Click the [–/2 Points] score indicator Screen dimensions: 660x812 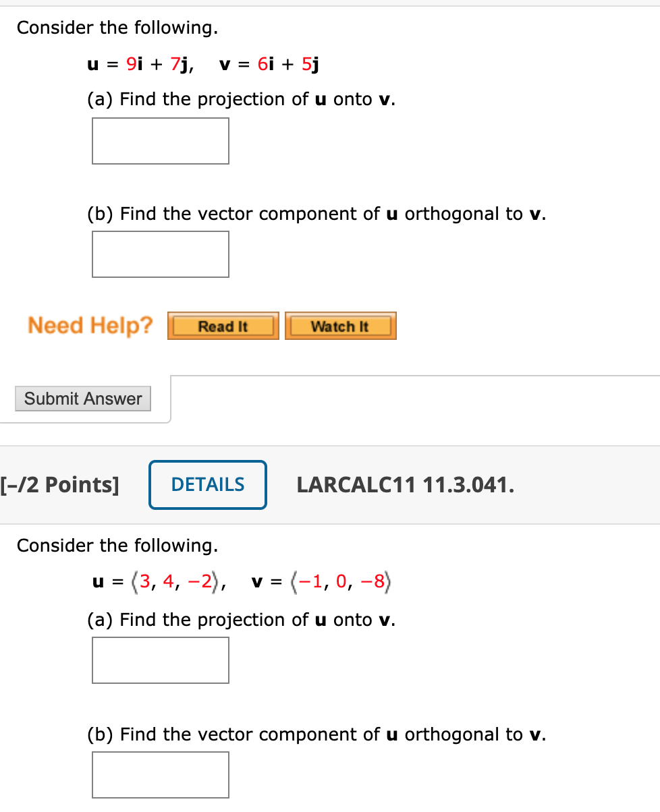(60, 484)
